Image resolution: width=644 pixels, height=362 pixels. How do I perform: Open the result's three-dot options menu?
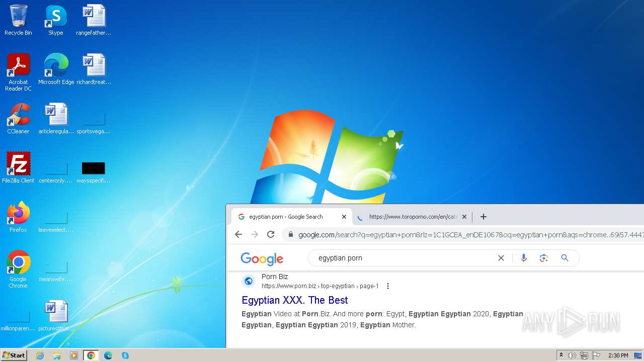point(388,286)
